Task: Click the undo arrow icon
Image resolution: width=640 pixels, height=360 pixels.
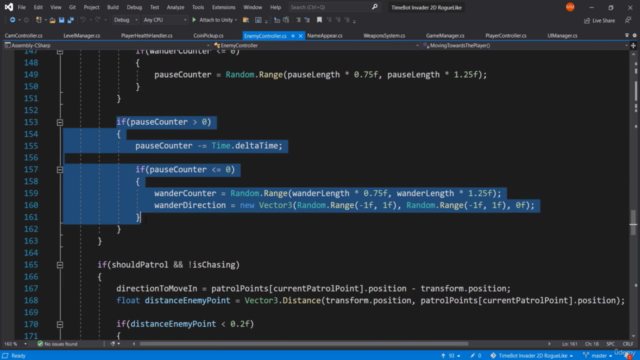Action: 83,20
